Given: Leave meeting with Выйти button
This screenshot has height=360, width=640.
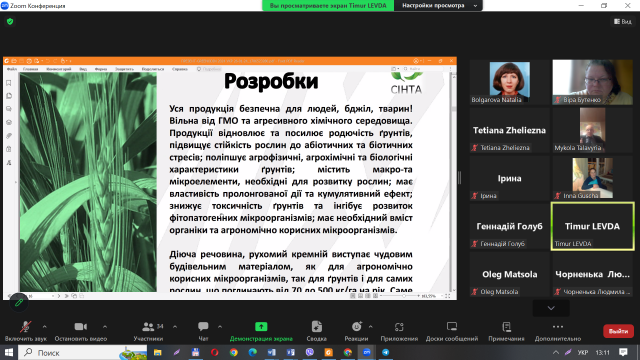Looking at the screenshot, I should (618, 331).
